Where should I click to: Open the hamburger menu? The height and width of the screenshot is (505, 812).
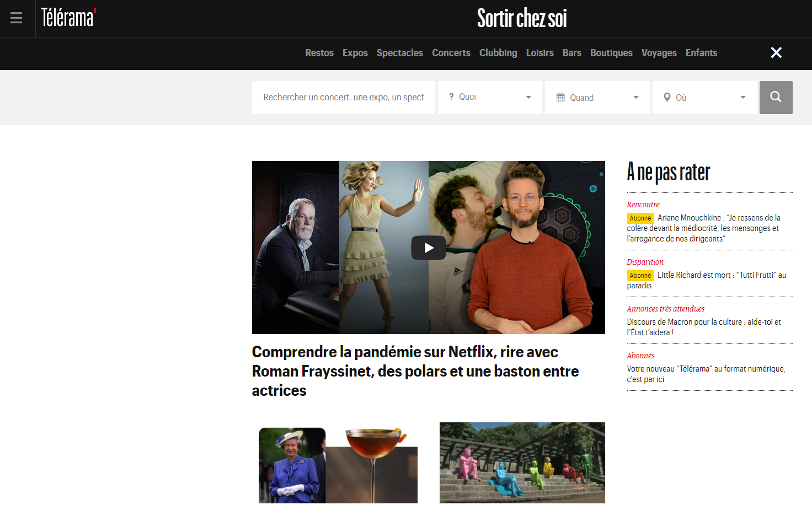tap(17, 18)
